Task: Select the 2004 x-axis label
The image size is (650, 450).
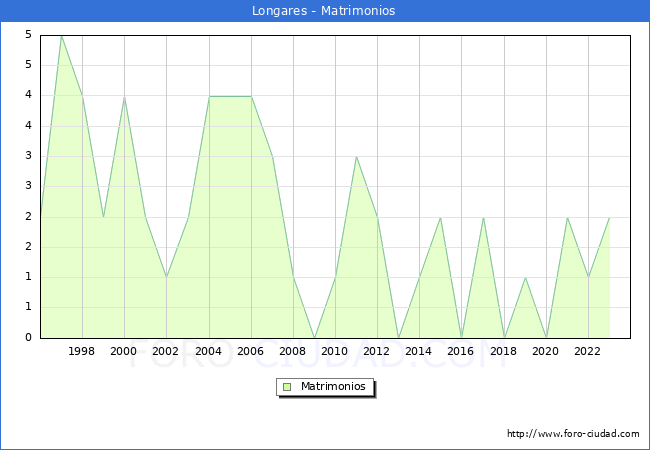Action: click(209, 351)
